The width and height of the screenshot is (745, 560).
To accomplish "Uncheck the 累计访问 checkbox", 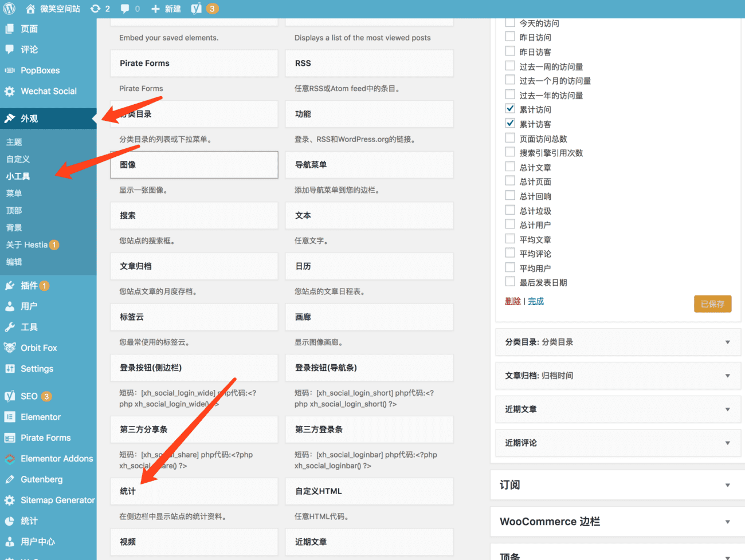I will 510,108.
